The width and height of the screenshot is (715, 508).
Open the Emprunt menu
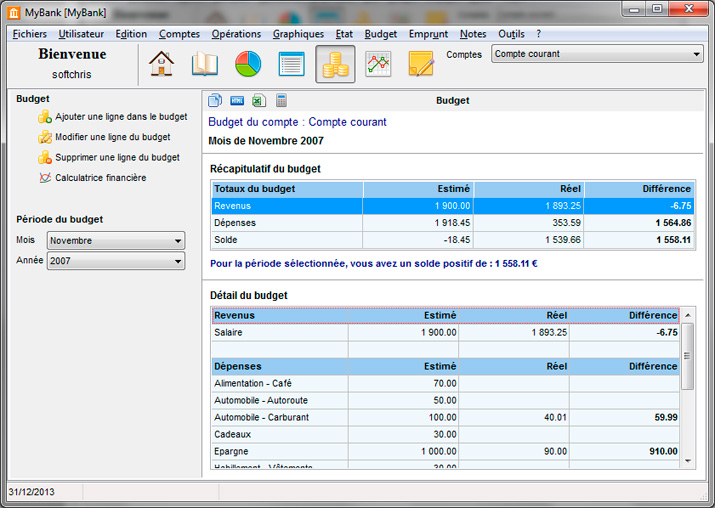(428, 34)
